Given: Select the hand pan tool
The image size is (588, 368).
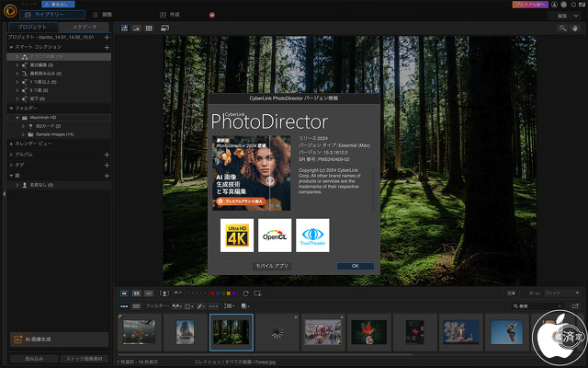Looking at the screenshot, I should 575,29.
